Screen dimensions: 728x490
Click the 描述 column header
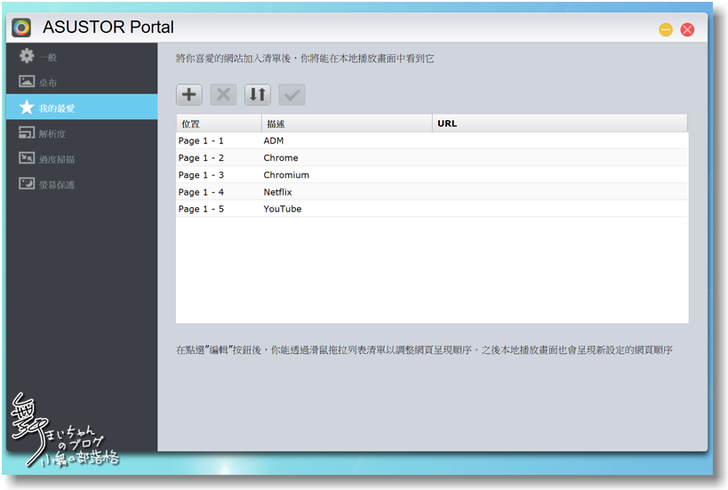(347, 124)
